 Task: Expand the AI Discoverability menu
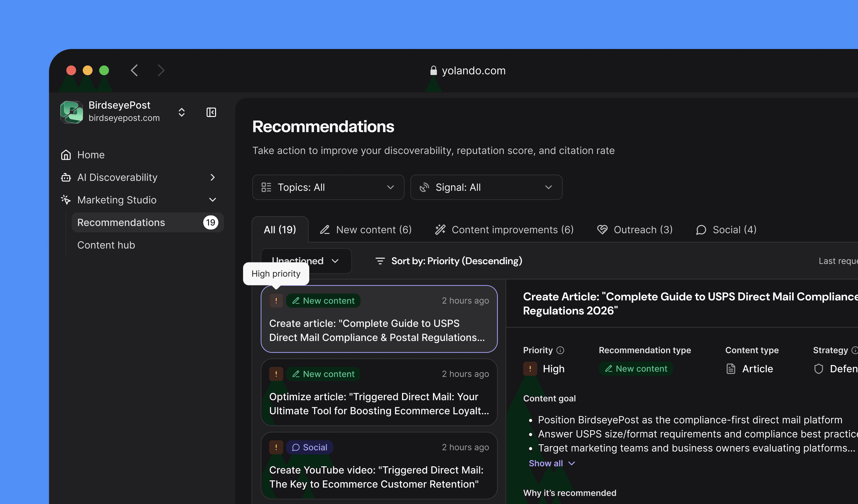coord(212,177)
